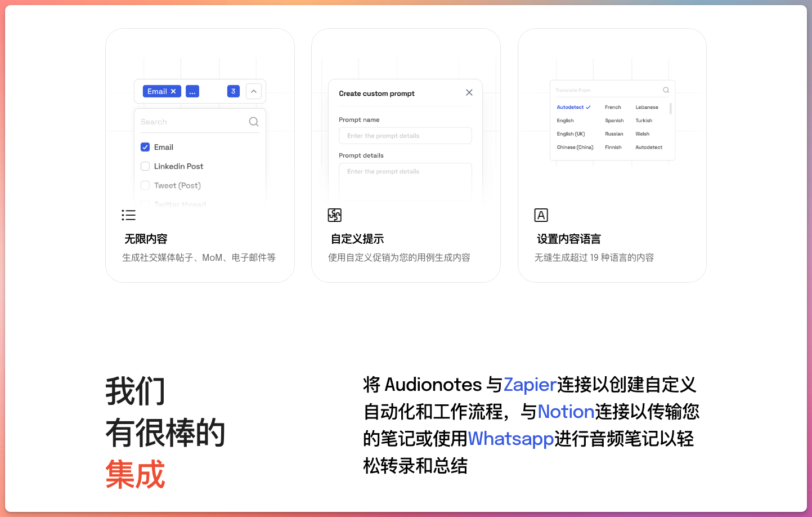This screenshot has width=812, height=517.
Task: Click the Prompt name input field
Action: point(405,136)
